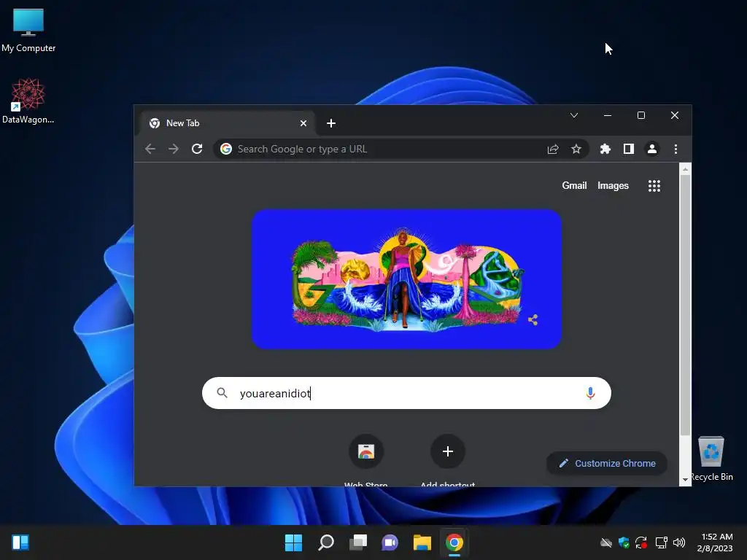Image resolution: width=747 pixels, height=560 pixels.
Task: Open a new tab with plus button
Action: point(331,123)
